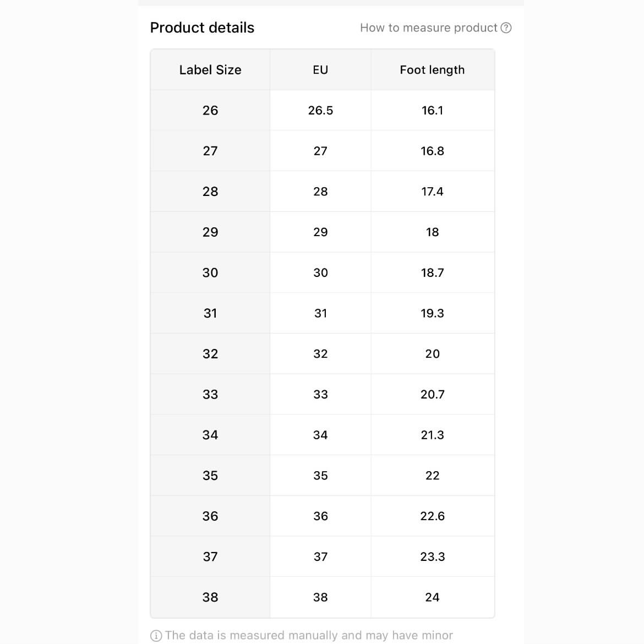Viewport: 644px width, 644px height.
Task: Click foot length 22.6 cell
Action: point(433,516)
